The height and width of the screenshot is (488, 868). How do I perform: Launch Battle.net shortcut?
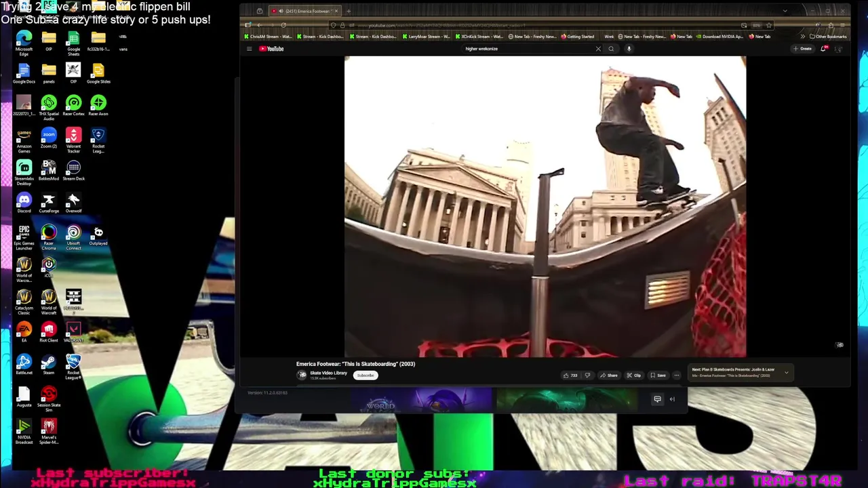click(24, 365)
